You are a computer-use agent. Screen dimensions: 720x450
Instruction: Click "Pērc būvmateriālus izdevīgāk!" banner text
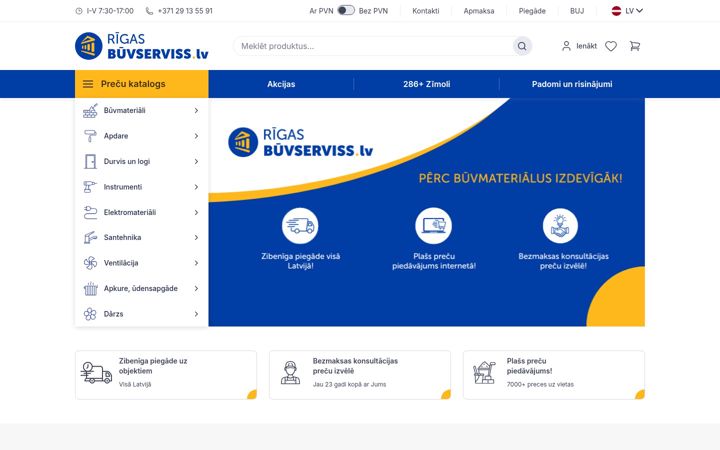520,178
